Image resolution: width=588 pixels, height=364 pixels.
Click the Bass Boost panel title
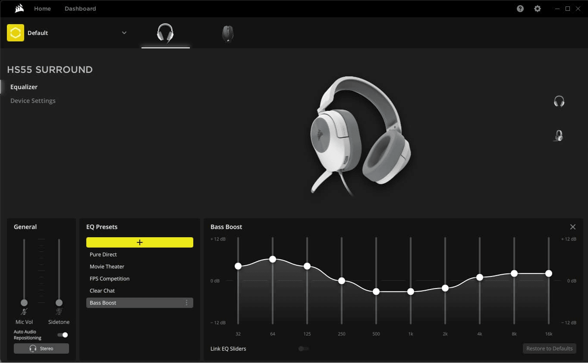pyautogui.click(x=226, y=227)
